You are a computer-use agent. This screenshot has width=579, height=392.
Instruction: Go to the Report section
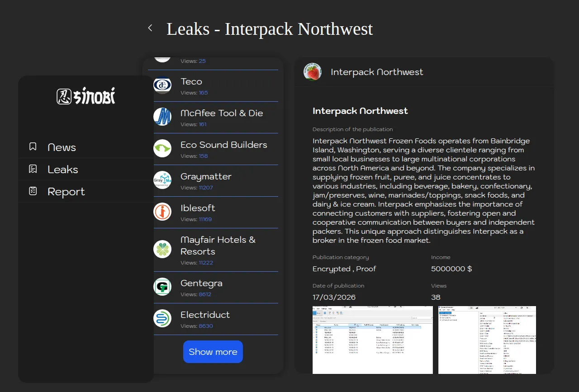pyautogui.click(x=66, y=192)
